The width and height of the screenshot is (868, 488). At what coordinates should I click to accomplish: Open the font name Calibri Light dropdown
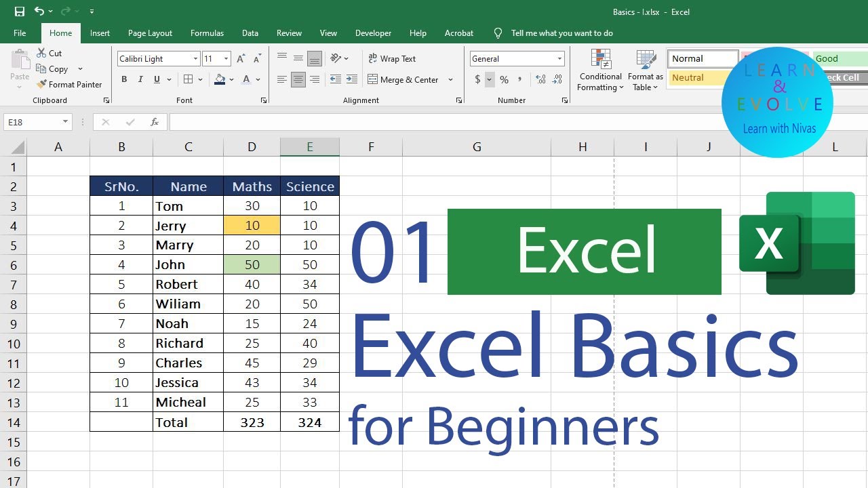[195, 59]
